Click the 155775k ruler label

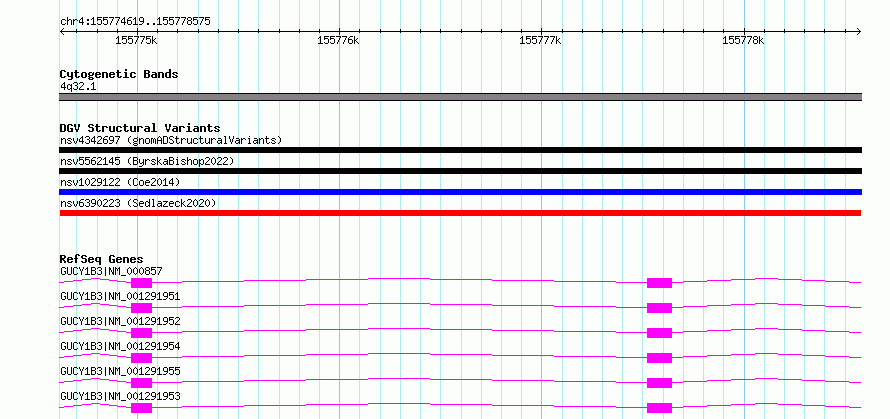pyautogui.click(x=136, y=40)
